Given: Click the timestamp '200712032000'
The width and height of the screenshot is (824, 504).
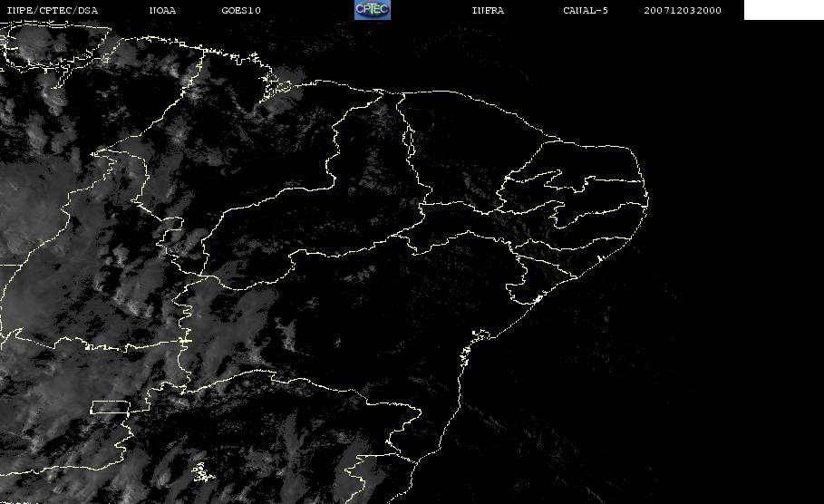Looking at the screenshot, I should tap(683, 10).
